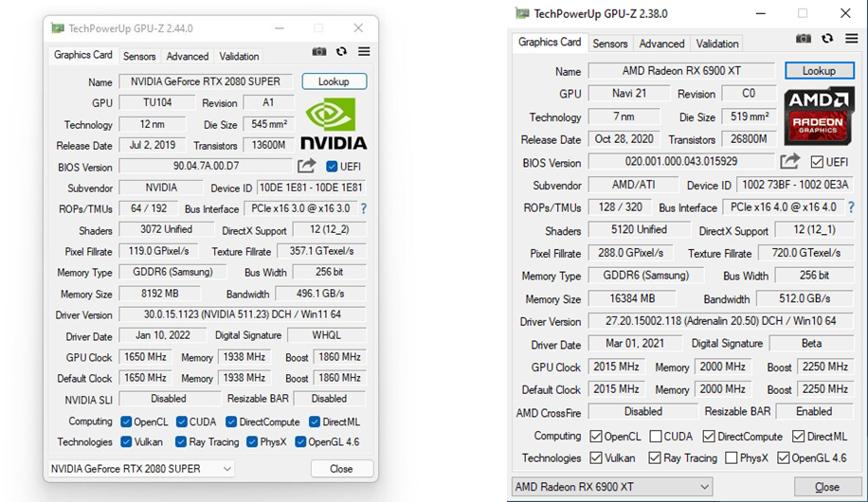Click BIOS Version field 020.001.000.043.015929
This screenshot has height=502, width=868.
(x=681, y=162)
